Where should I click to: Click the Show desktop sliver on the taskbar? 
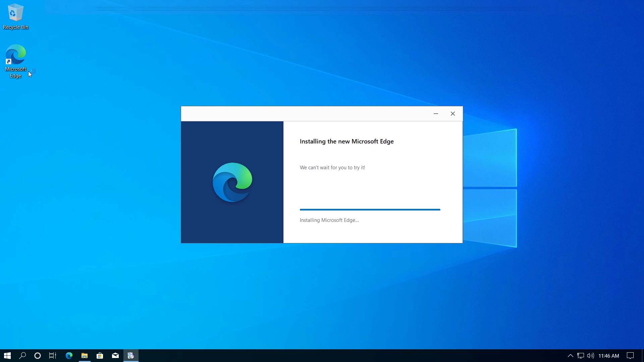tap(643, 356)
